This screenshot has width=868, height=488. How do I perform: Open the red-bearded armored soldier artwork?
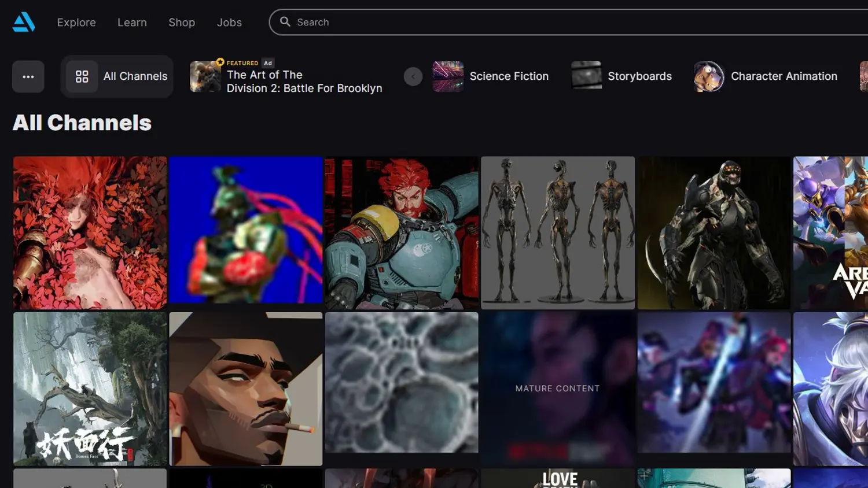click(x=402, y=233)
